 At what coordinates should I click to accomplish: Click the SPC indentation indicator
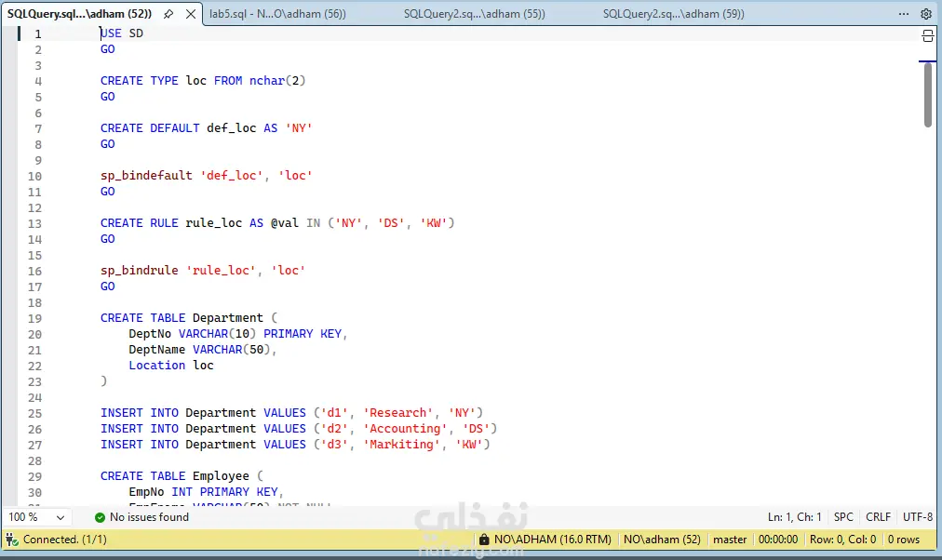[843, 517]
